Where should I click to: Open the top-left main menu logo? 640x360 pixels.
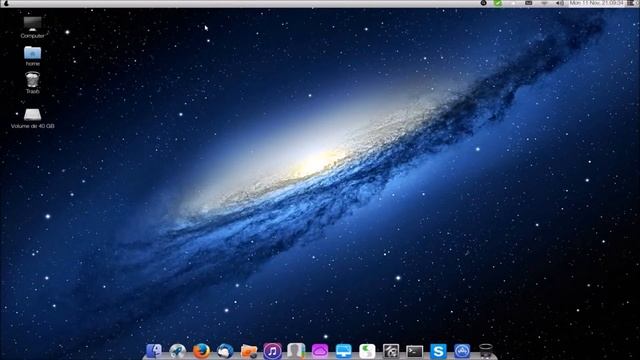(x=6, y=3)
